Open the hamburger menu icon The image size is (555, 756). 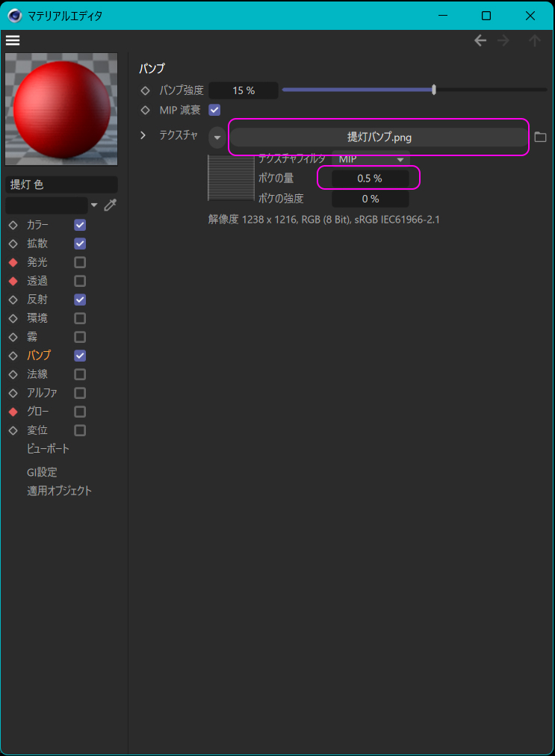(12, 40)
